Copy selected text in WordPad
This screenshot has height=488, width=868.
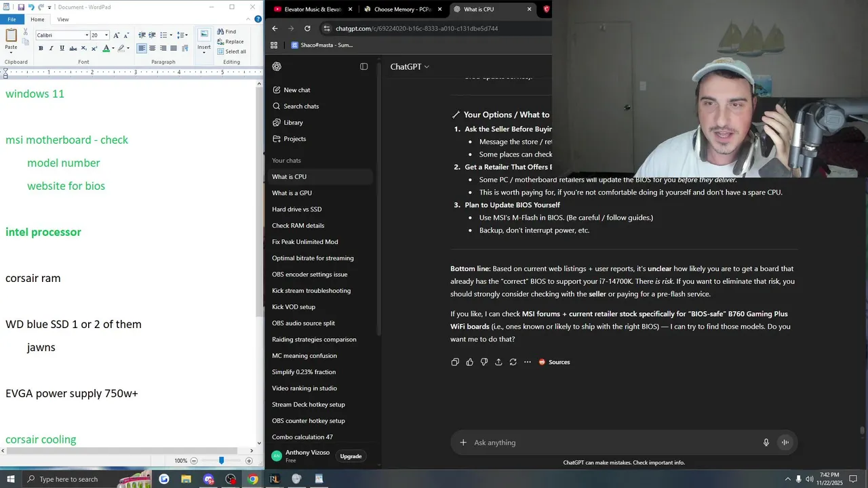(x=26, y=41)
